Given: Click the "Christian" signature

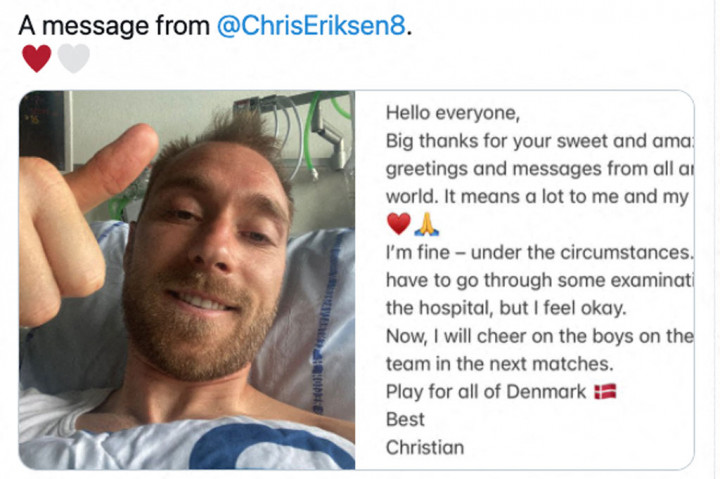Looking at the screenshot, I should [425, 447].
